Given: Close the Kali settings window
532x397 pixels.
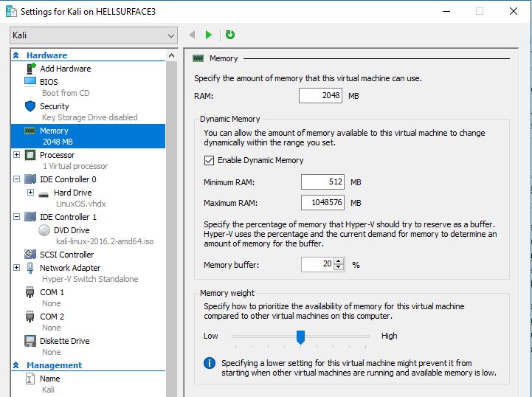Looking at the screenshot, I should [514, 11].
